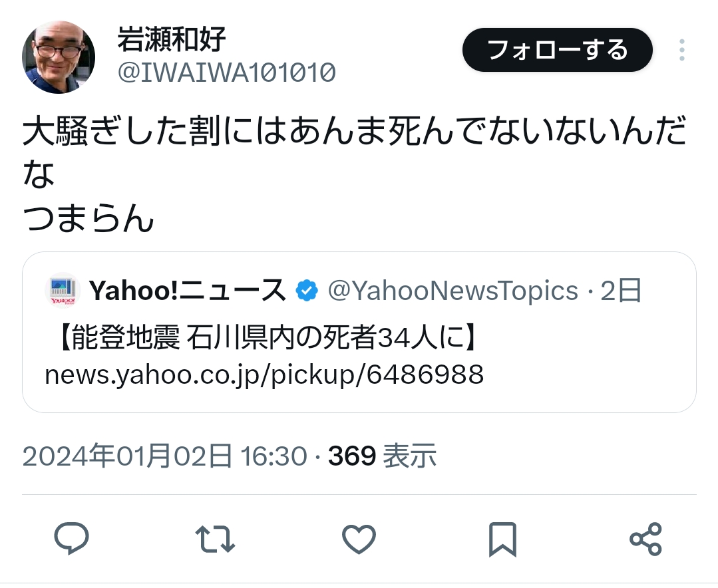Click the quoted tweet's 2日 timestamp
The height and width of the screenshot is (588, 718).
(x=621, y=291)
